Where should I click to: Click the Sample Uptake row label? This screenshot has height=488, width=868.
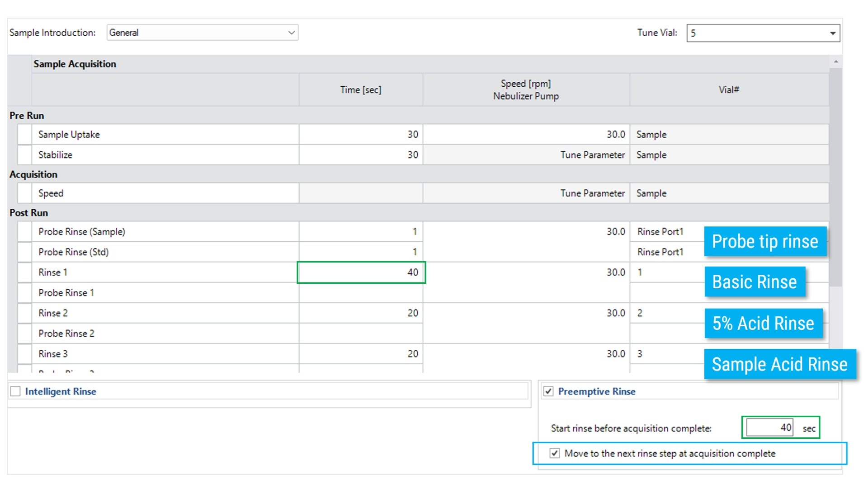point(165,134)
